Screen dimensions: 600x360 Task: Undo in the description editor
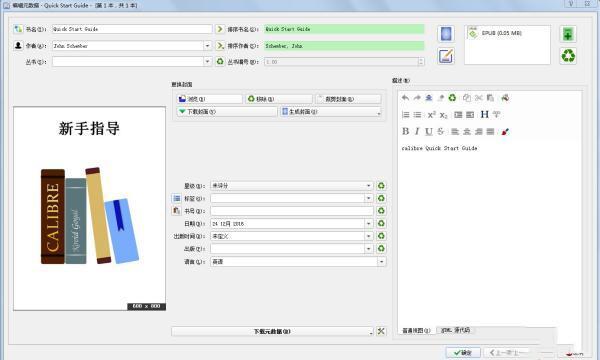point(405,98)
